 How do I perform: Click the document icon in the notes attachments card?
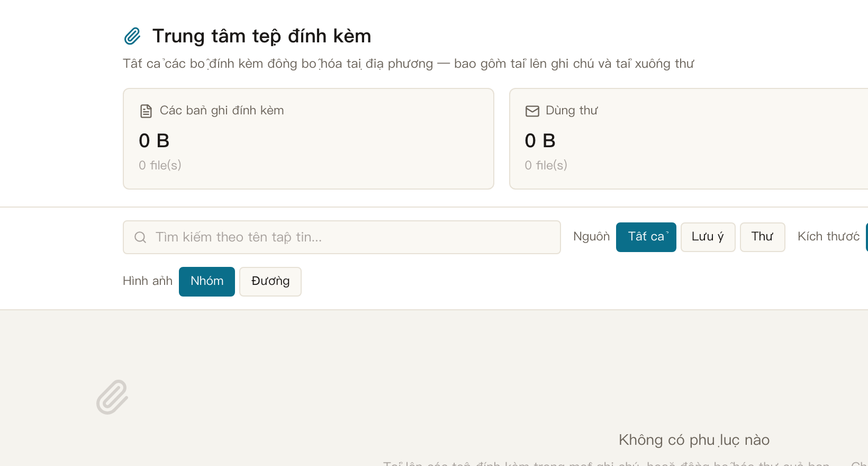click(146, 111)
